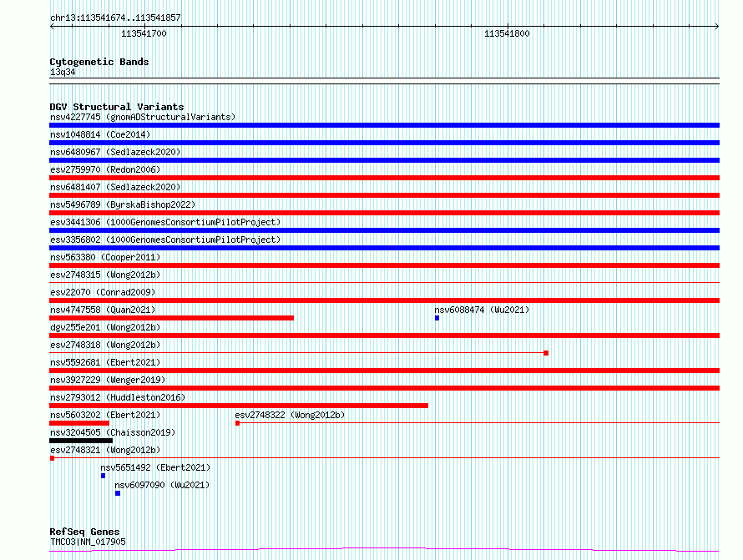This screenshot has width=743, height=560.
Task: Open variant nsv6088474 (Wu2021) label
Action: pyautogui.click(x=482, y=310)
